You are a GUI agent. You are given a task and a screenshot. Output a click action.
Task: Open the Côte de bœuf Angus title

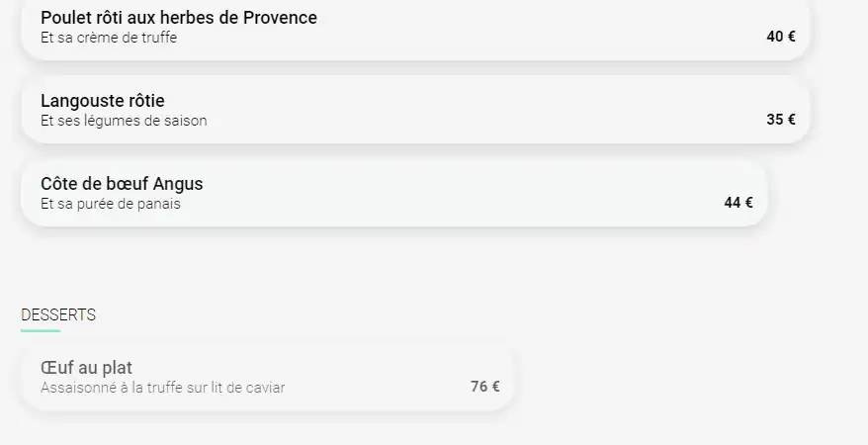click(x=122, y=184)
